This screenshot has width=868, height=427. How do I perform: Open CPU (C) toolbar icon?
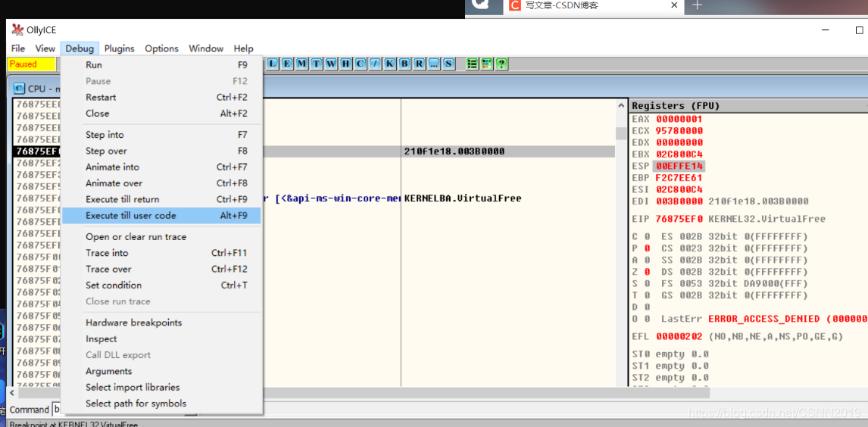point(360,64)
